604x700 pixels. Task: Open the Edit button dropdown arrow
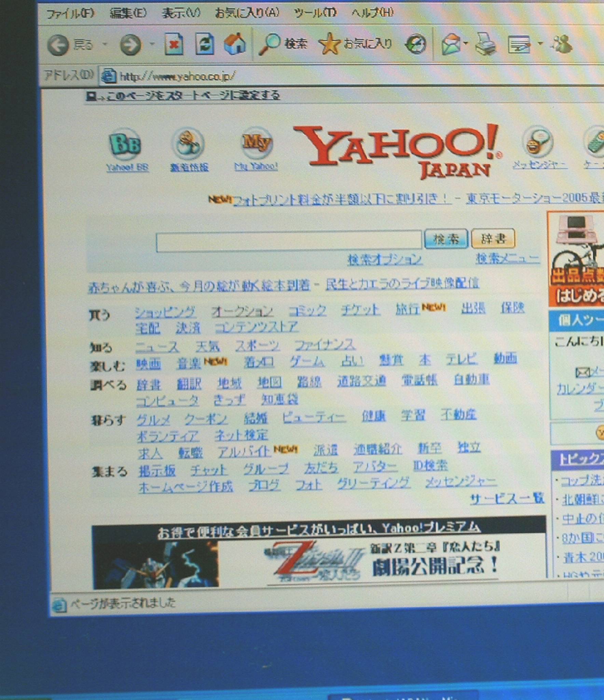click(540, 43)
